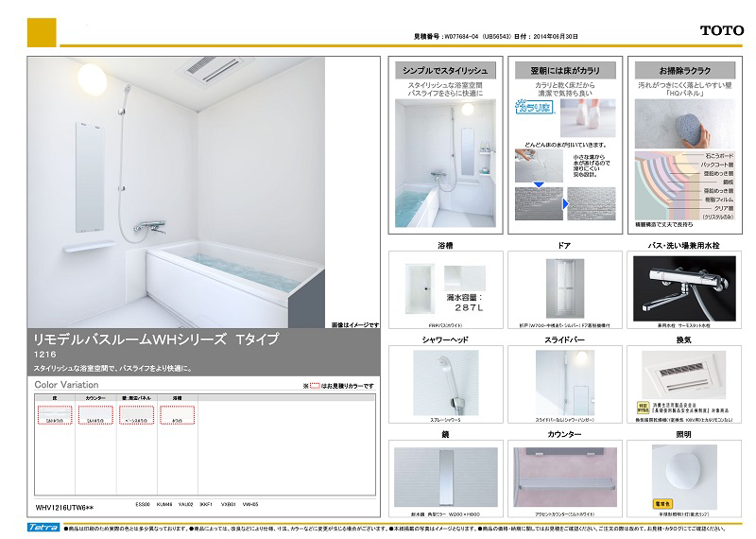Open the 浴槽 bathtub top-view thumbnail
The height and width of the screenshot is (539, 756).
420,288
